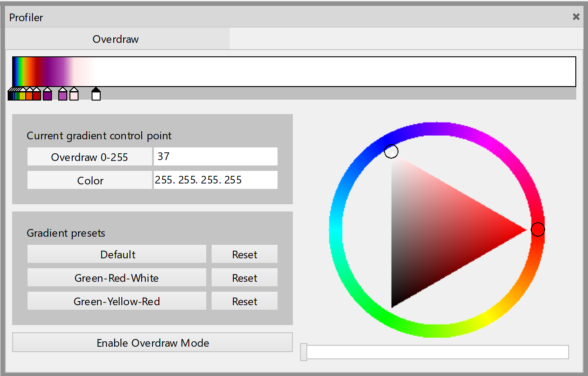Image resolution: width=588 pixels, height=376 pixels.
Task: Click the Color RGBA value field
Action: 215,180
